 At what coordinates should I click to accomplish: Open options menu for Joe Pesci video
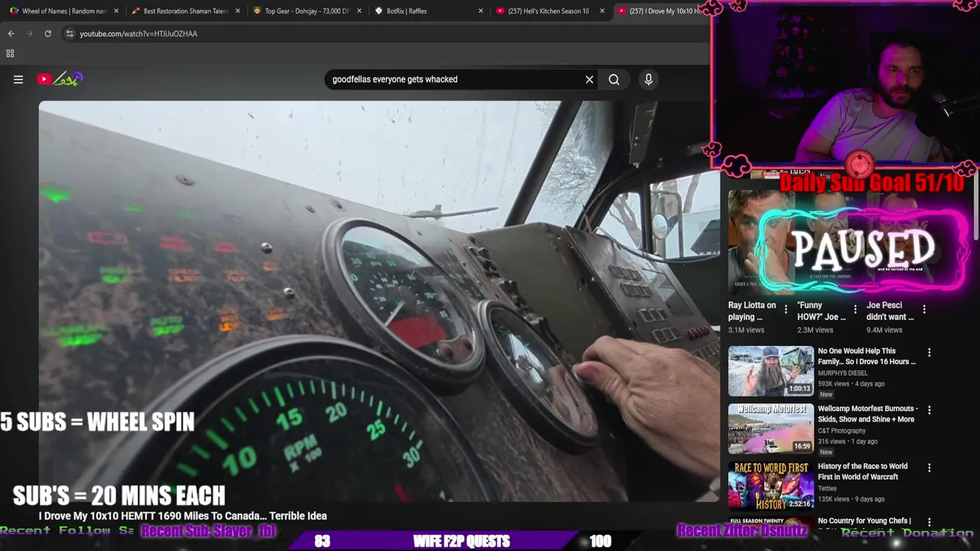pyautogui.click(x=924, y=310)
